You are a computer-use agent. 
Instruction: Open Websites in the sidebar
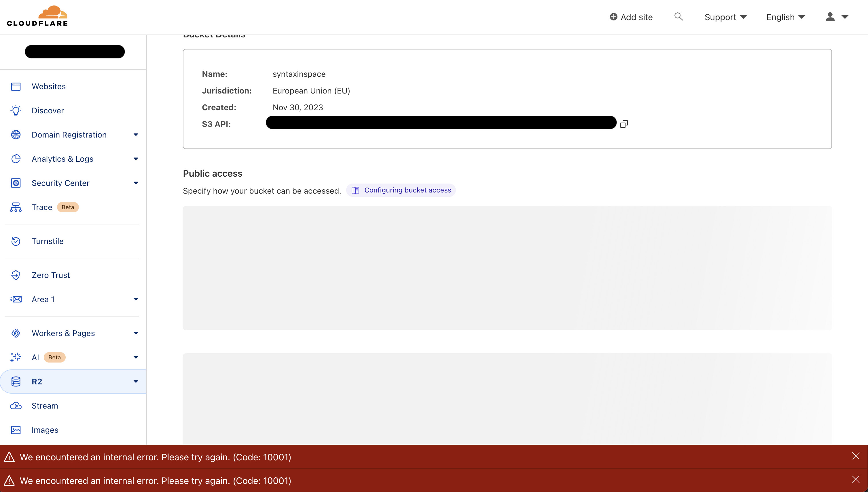49,87
